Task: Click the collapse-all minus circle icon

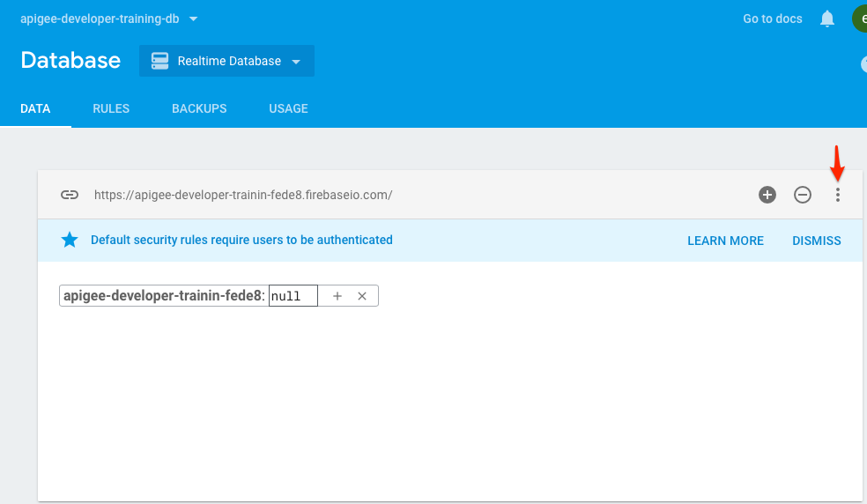Action: tap(803, 195)
